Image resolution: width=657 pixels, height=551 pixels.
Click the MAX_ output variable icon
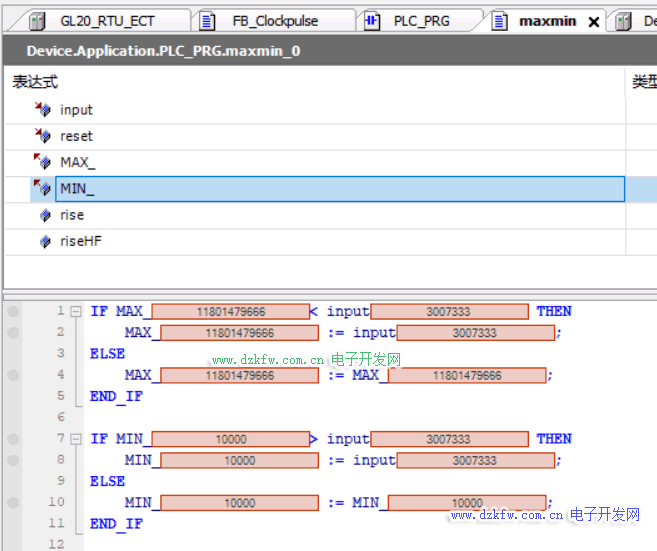tap(43, 162)
